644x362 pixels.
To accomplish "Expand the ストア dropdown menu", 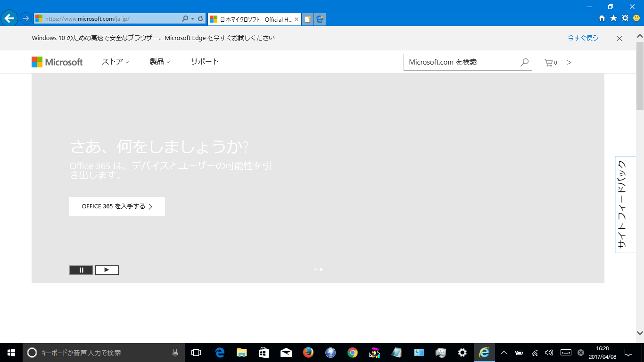I will pos(115,62).
